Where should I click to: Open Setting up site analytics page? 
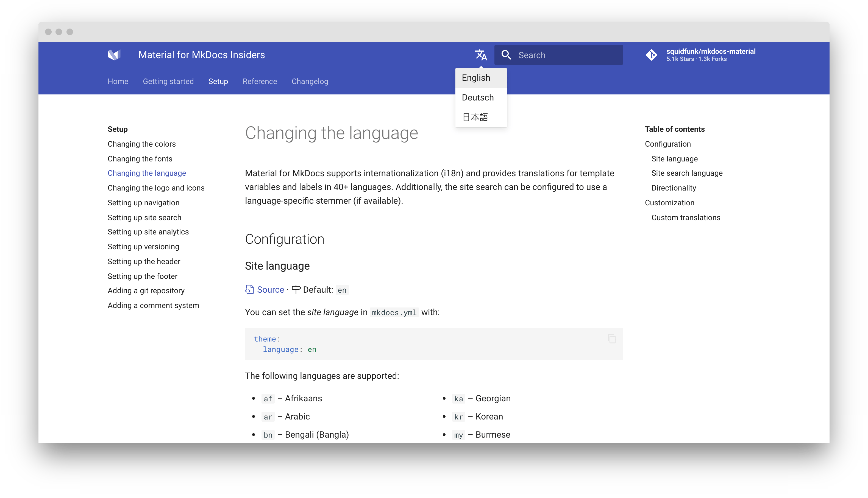pos(148,232)
